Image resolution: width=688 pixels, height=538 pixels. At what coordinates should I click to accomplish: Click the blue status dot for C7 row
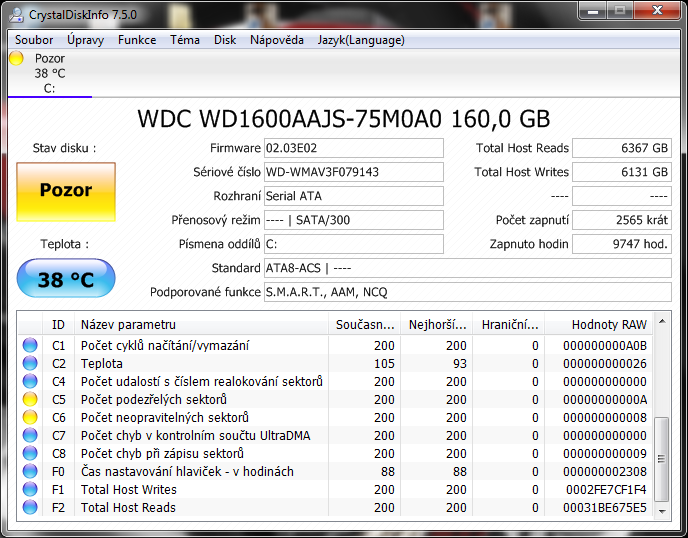30,435
